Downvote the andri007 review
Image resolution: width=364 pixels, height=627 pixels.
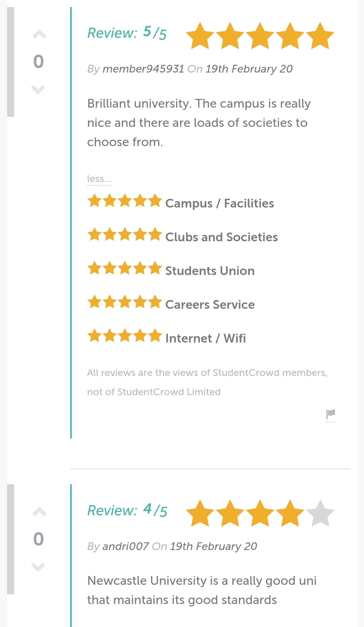click(x=38, y=567)
